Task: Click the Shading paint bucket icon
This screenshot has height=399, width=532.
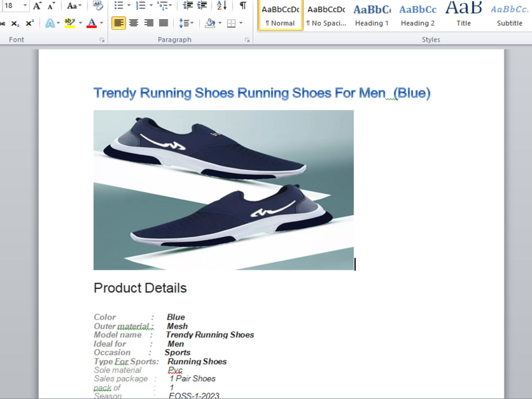Action: click(210, 23)
